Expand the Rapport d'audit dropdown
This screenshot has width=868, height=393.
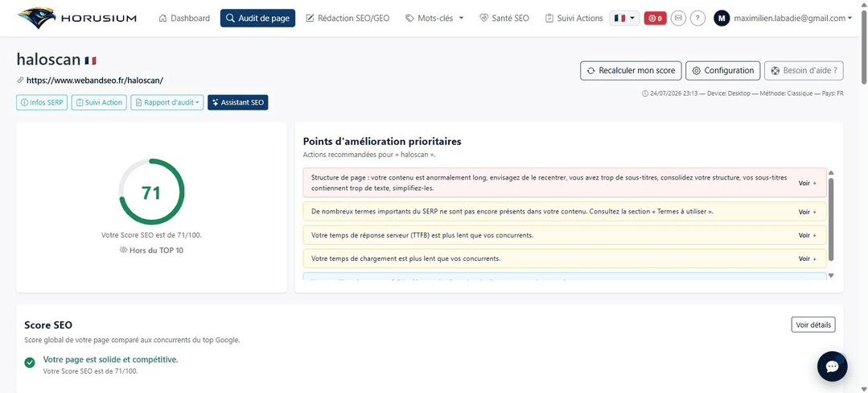pos(167,102)
